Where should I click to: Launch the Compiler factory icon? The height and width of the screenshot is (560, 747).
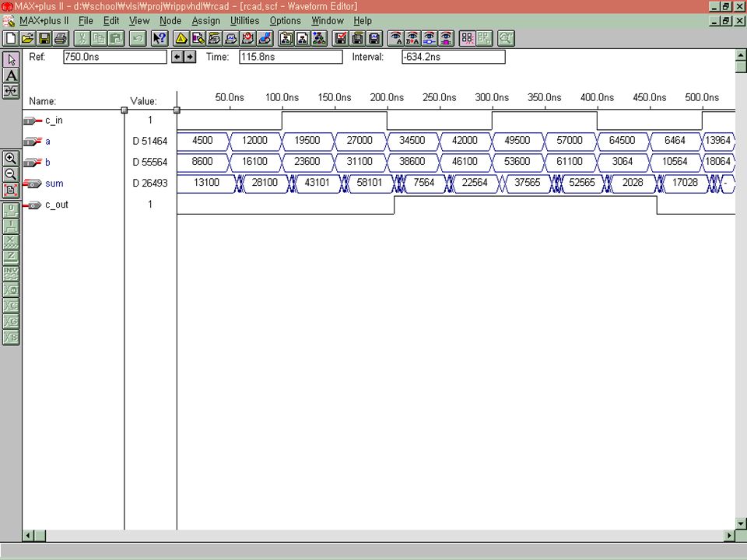[215, 38]
